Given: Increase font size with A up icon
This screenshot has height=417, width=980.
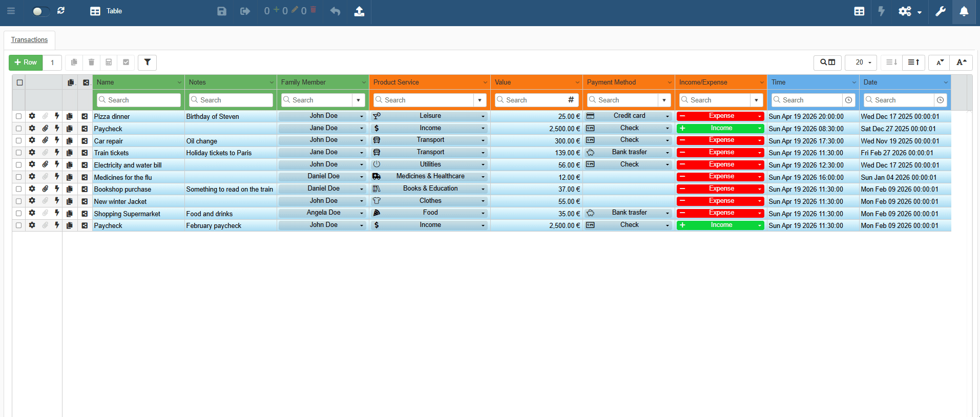Looking at the screenshot, I should [961, 62].
